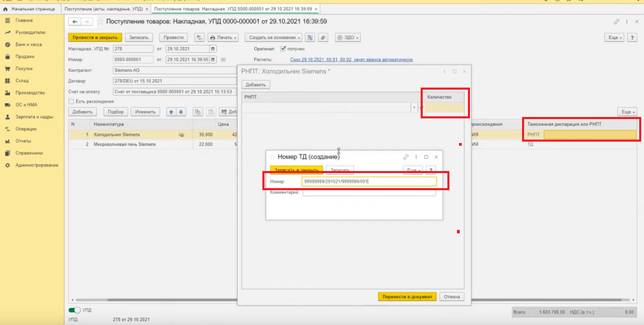The width and height of the screenshot is (644, 325).
Task: Expand the ЭДО dropdown menu
Action: pos(347,37)
